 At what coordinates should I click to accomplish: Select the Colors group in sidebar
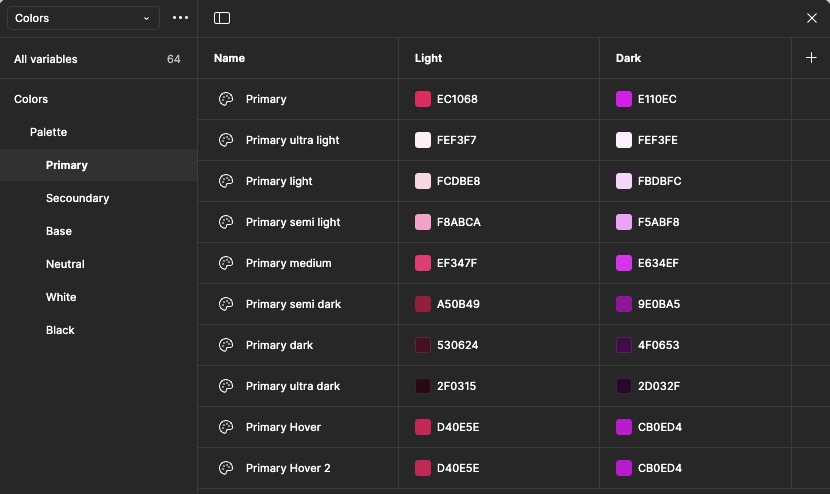[98, 99]
